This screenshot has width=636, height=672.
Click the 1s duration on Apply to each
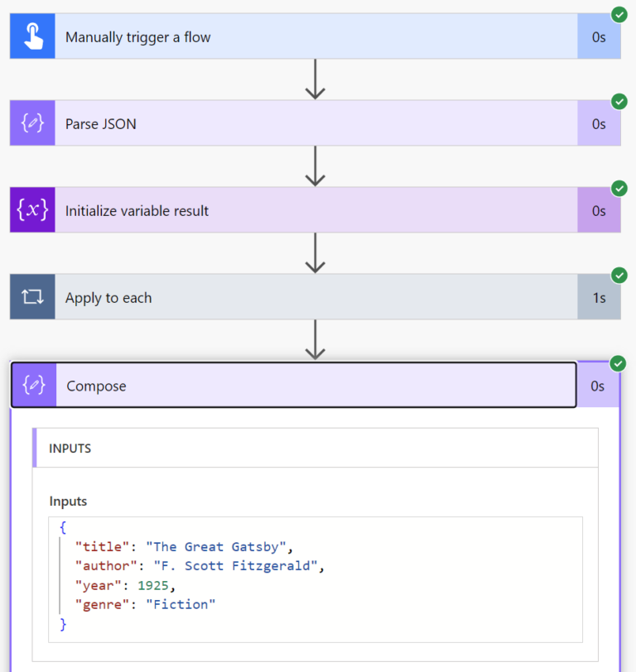click(x=598, y=297)
